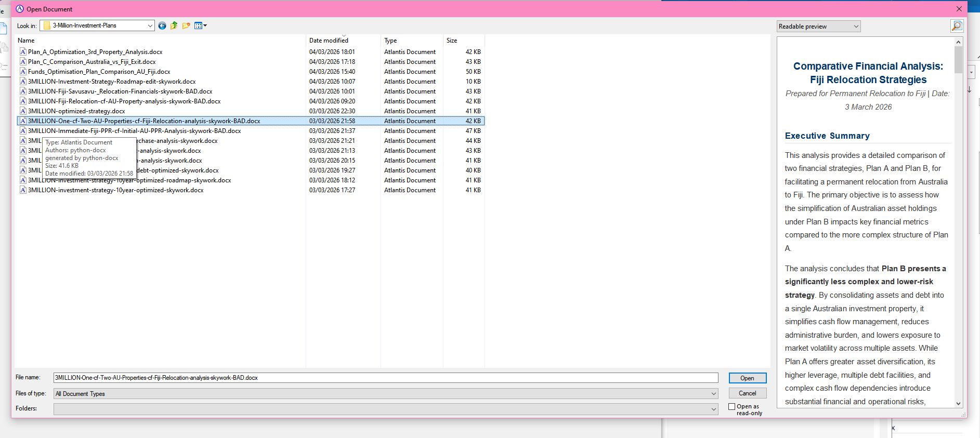Image resolution: width=980 pixels, height=438 pixels.
Task: Click file icon of Plan_C_Comparison_Australia_vs_Fiji_Exit.docx
Action: [23, 62]
